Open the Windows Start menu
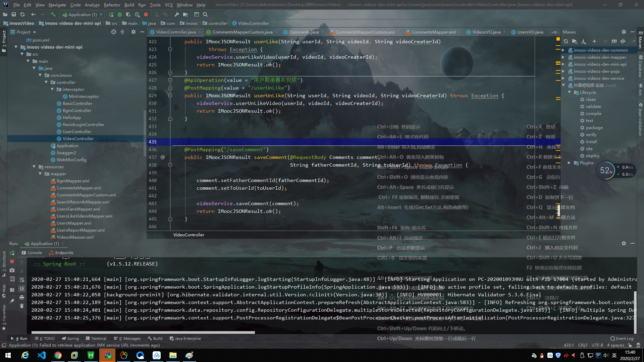644x362 pixels. coord(8,355)
